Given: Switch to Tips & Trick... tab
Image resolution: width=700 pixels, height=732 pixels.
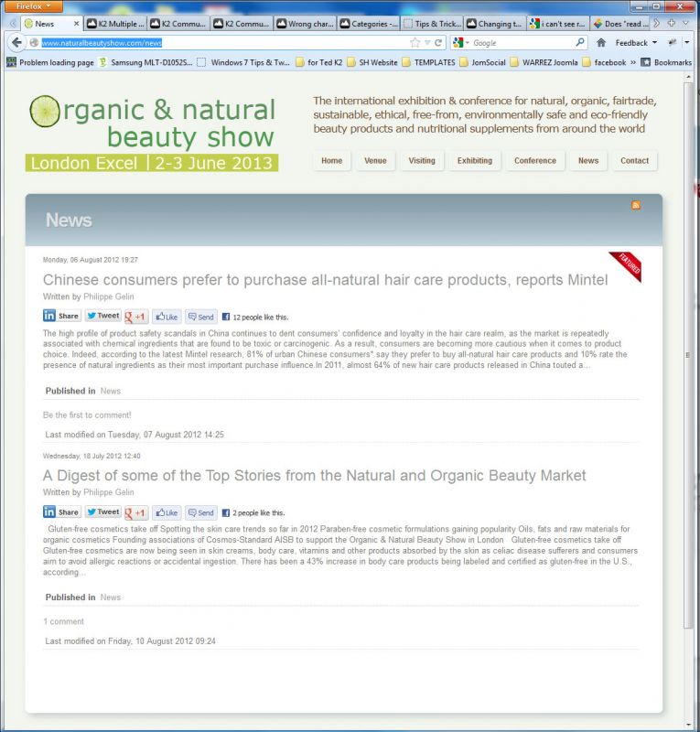Looking at the screenshot, I should (433, 24).
